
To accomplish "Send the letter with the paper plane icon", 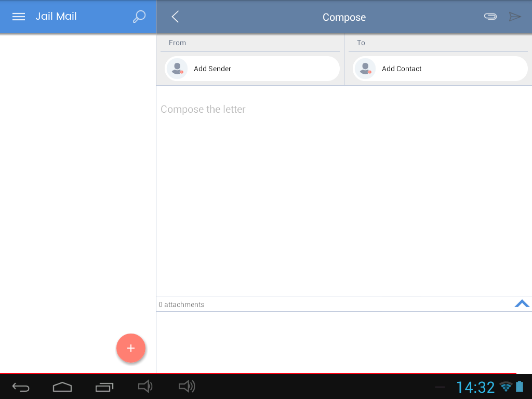I will pos(515,17).
